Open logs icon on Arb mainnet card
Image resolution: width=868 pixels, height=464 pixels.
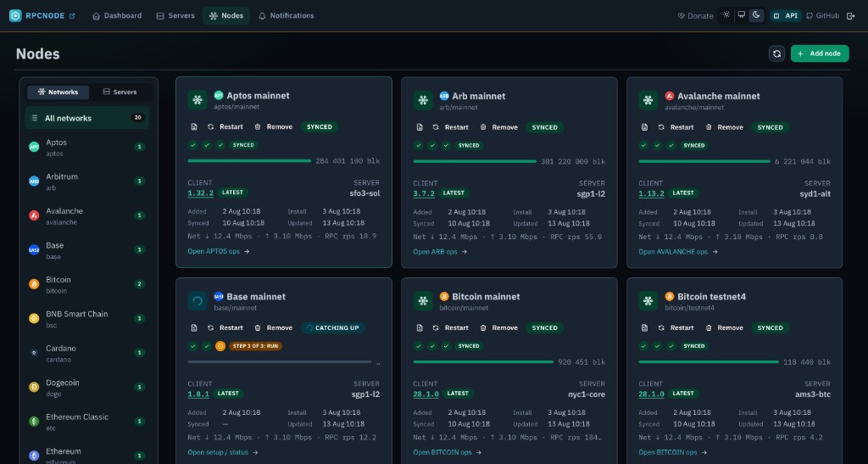420,127
